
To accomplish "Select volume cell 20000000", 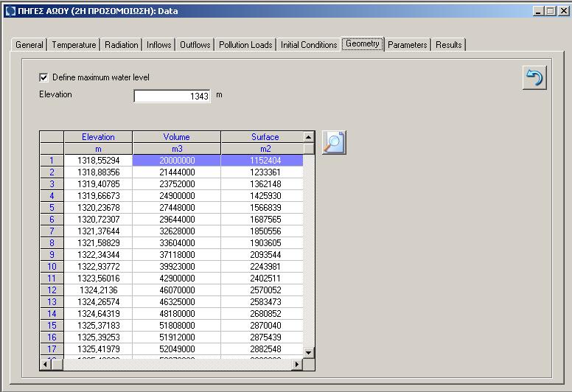I will pos(177,161).
